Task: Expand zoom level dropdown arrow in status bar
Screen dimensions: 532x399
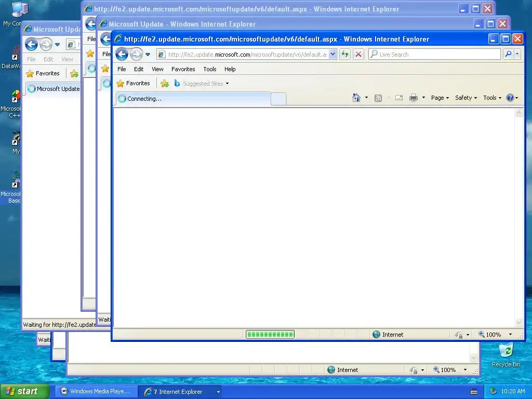Action: [x=510, y=335]
